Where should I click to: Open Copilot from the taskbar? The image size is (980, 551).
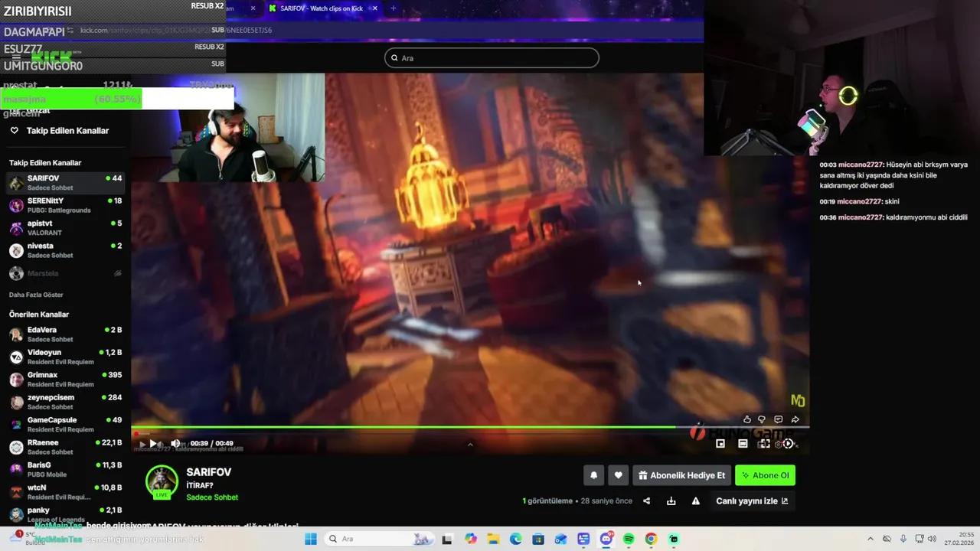pos(470,539)
